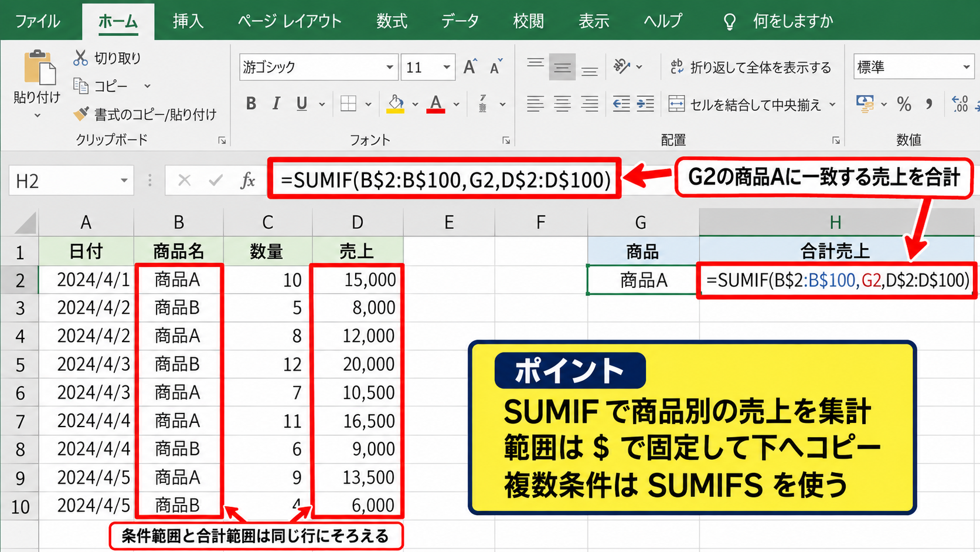This screenshot has height=552, width=980.
Task: Toggle underline formatting
Action: click(x=302, y=104)
